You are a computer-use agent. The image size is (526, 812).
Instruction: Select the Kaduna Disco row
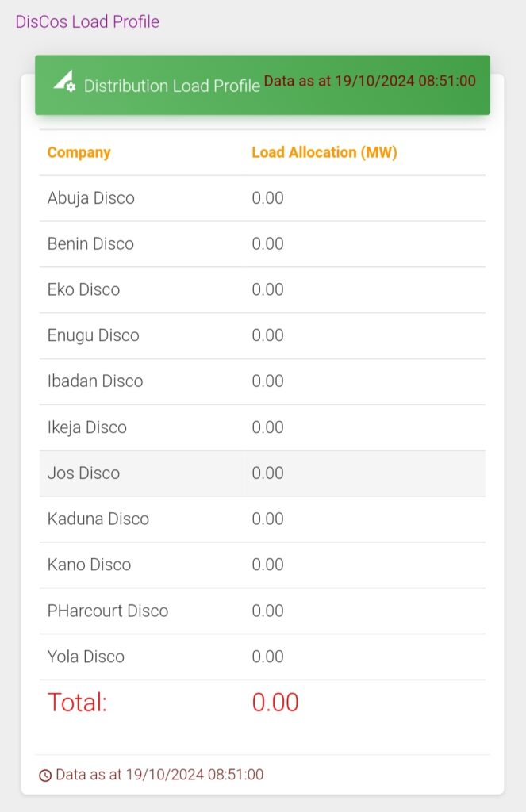(263, 519)
